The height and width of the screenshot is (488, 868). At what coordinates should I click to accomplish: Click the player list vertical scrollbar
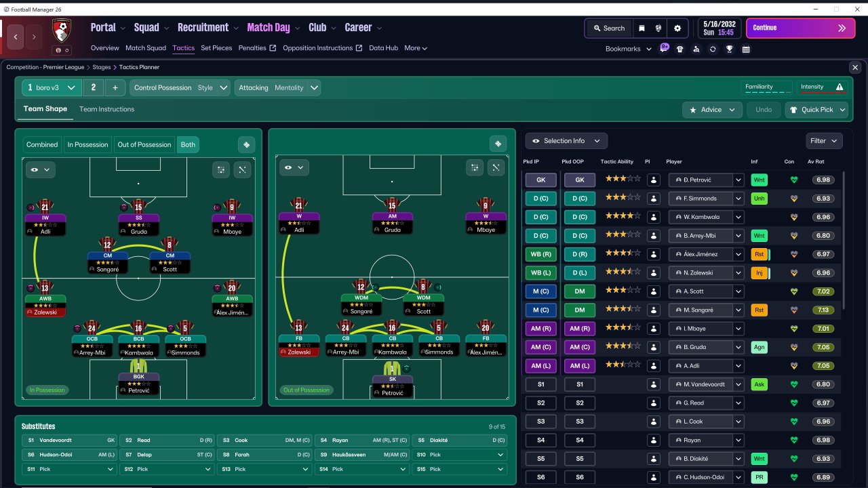(845, 241)
